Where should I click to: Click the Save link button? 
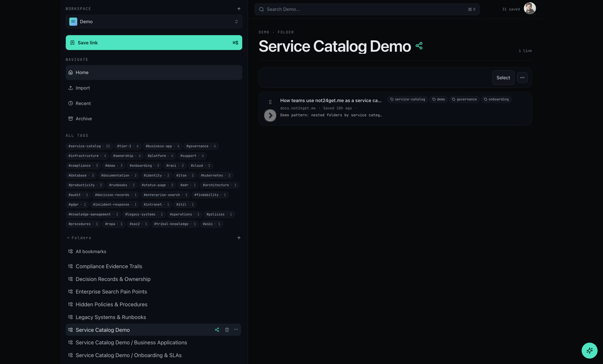pyautogui.click(x=154, y=42)
